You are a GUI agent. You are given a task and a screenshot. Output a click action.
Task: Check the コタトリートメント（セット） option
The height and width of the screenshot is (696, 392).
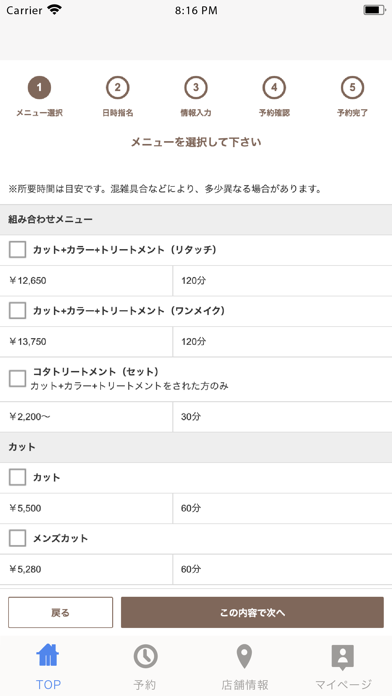coord(17,379)
